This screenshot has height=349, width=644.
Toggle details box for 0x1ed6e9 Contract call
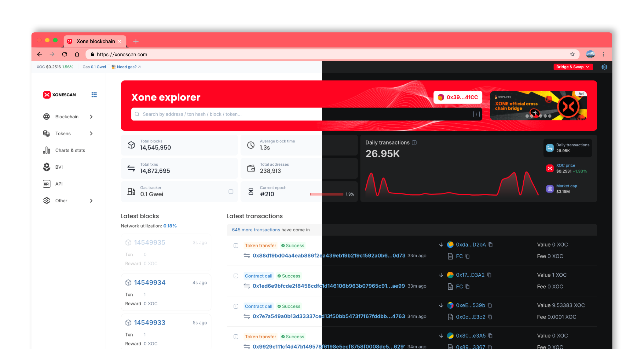point(236,276)
